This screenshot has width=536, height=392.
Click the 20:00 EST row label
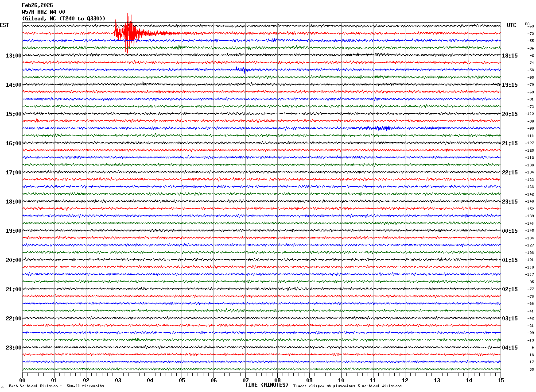click(14, 260)
